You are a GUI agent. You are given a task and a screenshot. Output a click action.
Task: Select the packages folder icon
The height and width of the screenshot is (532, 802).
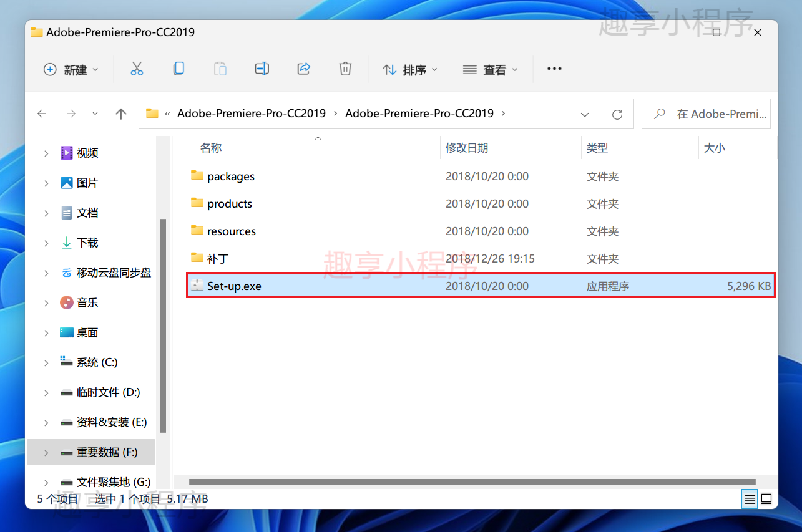point(197,175)
